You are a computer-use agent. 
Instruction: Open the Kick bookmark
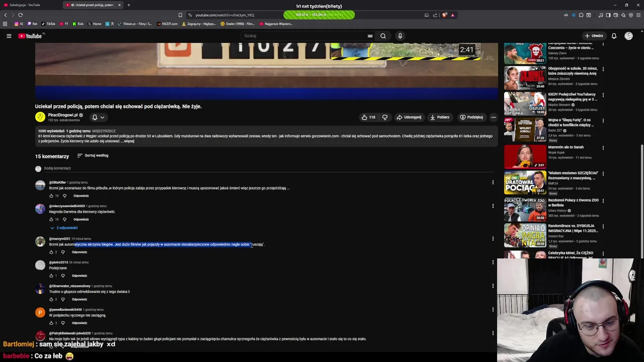click(78, 24)
